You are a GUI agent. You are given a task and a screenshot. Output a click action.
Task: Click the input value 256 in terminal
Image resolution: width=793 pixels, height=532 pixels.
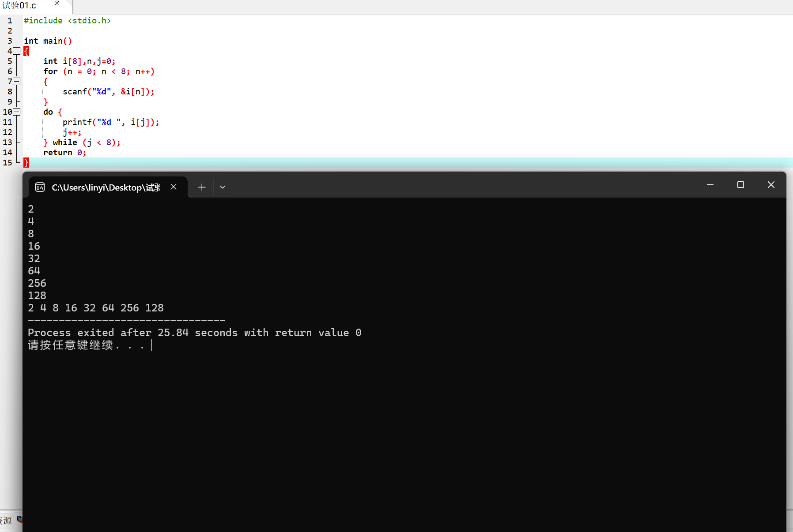click(37, 283)
